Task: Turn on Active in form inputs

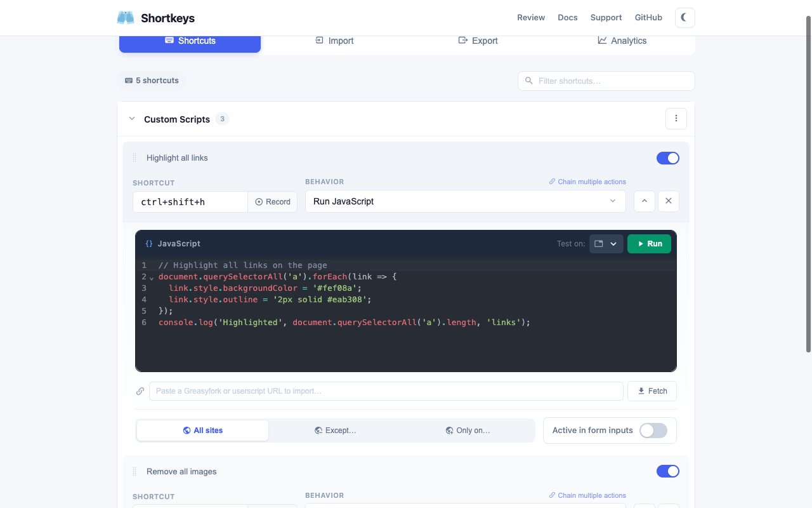Action: 653,431
